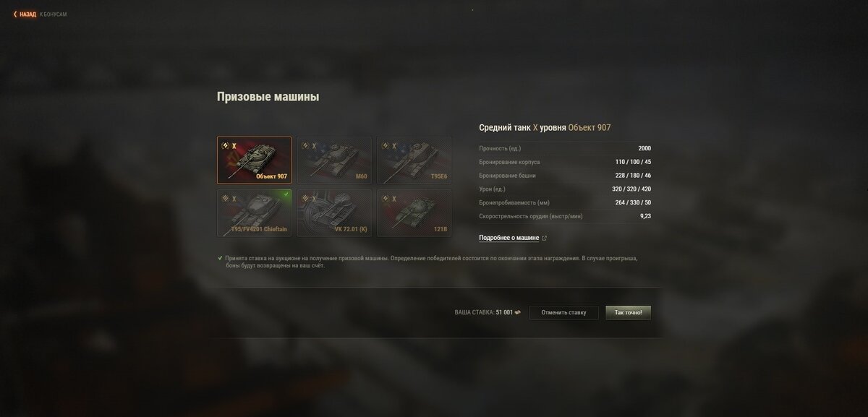868x417 pixels.
Task: Click the back chevron arrow icon
Action: [14, 14]
